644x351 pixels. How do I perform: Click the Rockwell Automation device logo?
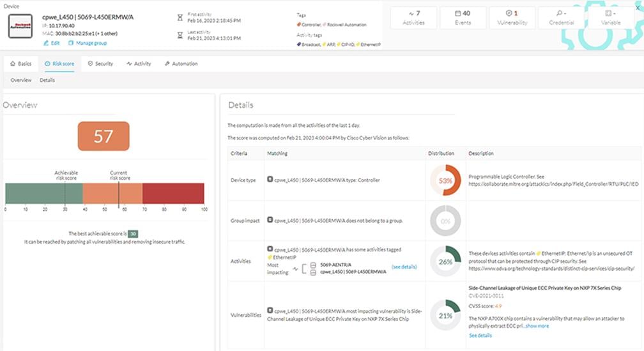(x=20, y=26)
